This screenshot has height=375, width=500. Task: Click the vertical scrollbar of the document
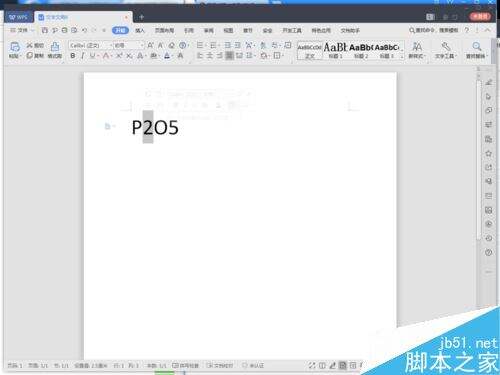tap(479, 160)
